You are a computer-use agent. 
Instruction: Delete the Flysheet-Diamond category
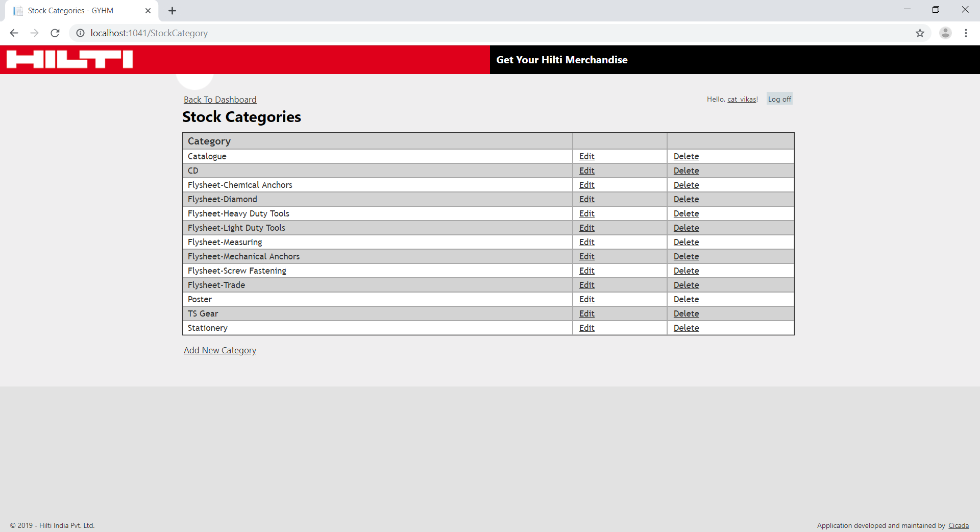tap(686, 199)
